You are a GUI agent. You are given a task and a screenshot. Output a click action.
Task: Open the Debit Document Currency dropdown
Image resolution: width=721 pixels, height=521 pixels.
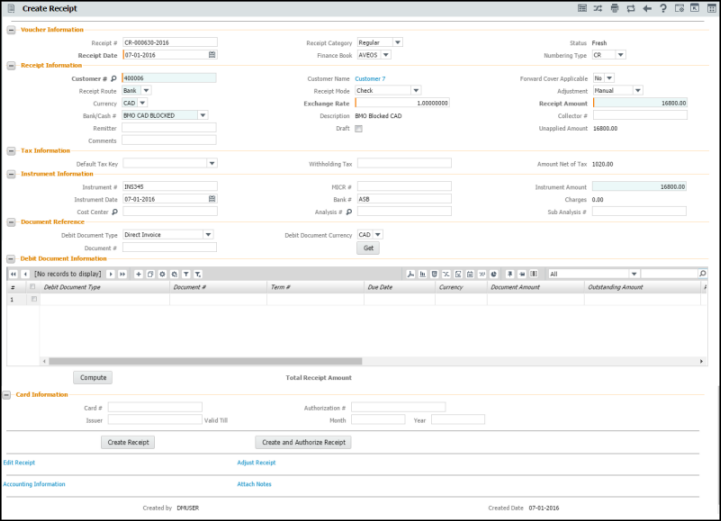point(378,235)
